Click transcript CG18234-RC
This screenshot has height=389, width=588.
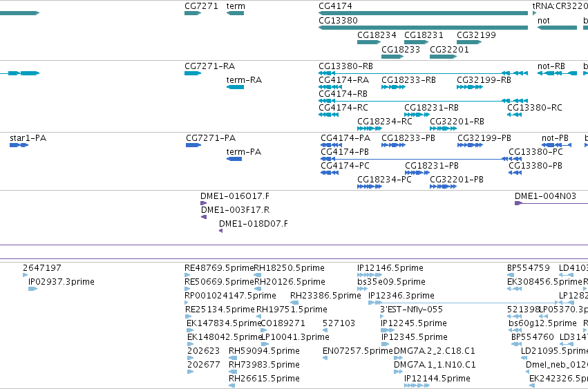(384, 122)
